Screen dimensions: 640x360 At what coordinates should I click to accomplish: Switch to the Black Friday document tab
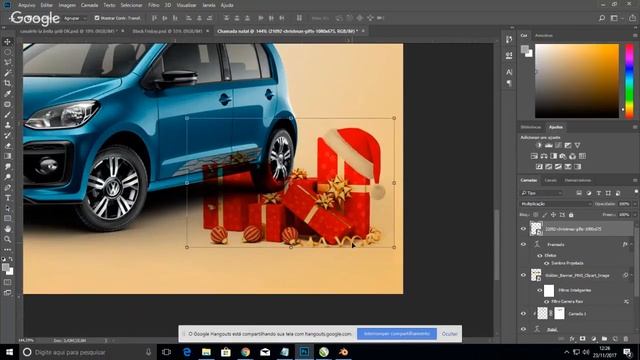coord(167,31)
